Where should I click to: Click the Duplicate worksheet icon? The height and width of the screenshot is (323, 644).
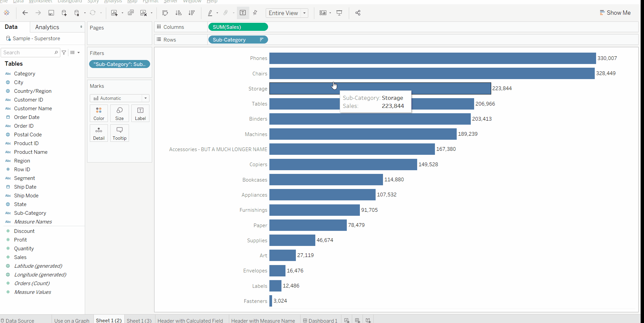click(x=131, y=13)
